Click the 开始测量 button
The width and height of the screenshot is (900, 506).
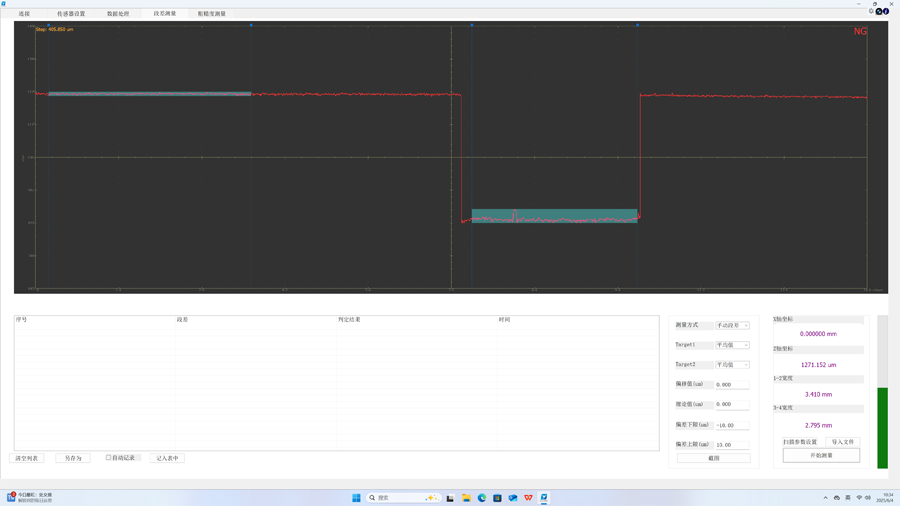(821, 455)
